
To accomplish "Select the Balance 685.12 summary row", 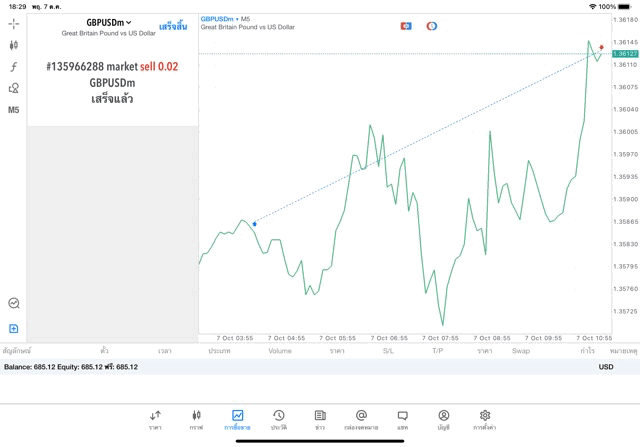I will [320, 367].
